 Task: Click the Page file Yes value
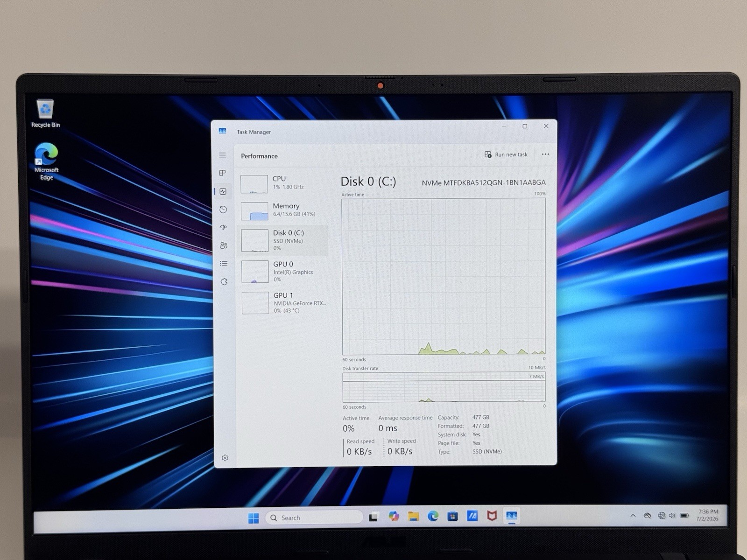476,443
